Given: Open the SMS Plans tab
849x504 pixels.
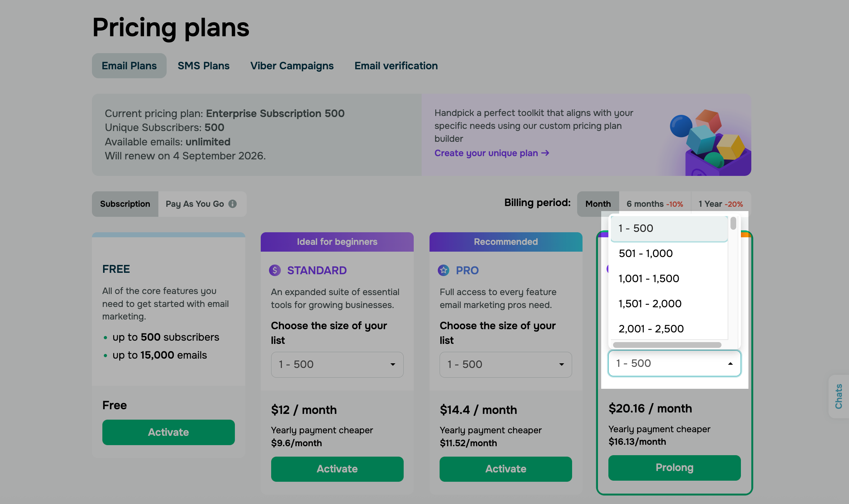Looking at the screenshot, I should [x=203, y=66].
